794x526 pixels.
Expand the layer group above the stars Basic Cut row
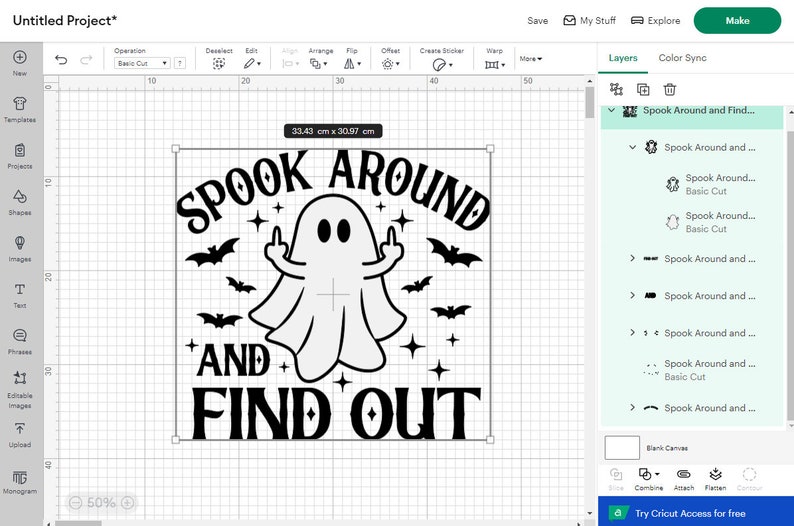[x=632, y=333]
